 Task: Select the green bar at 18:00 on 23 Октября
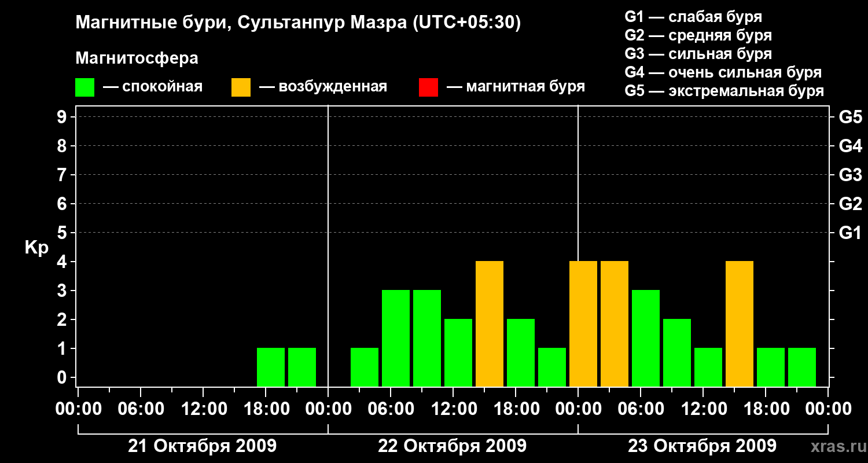[x=771, y=367]
